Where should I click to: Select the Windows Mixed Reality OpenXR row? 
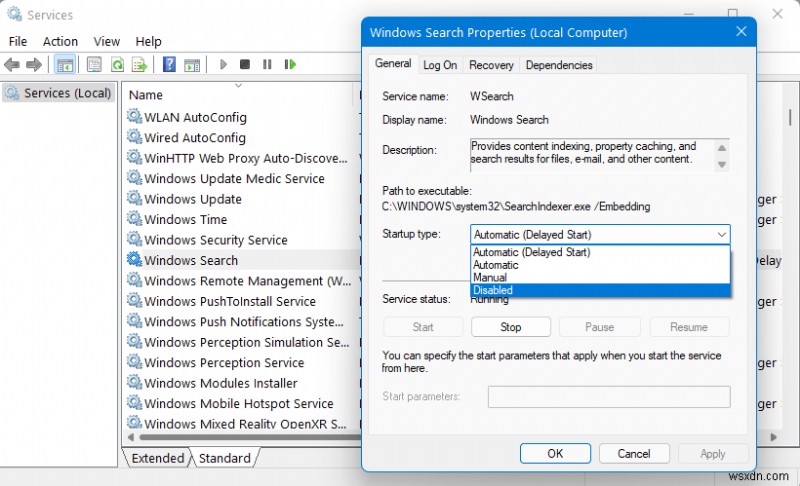242,423
